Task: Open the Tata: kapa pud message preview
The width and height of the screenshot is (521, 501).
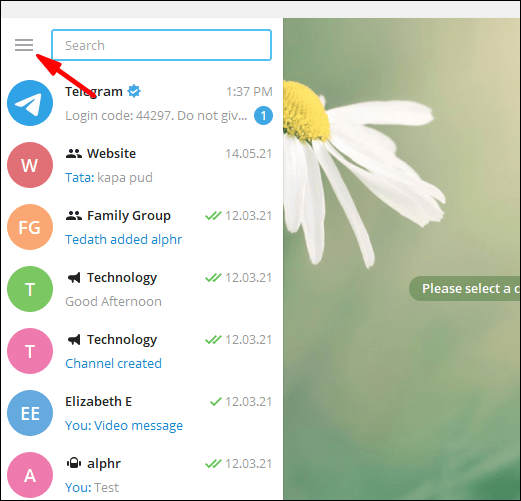Action: 109,178
